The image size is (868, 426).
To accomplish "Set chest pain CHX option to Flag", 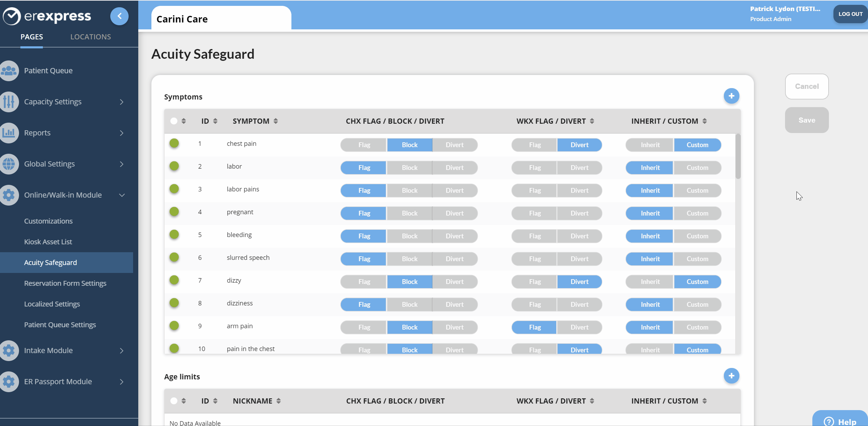I will (364, 145).
